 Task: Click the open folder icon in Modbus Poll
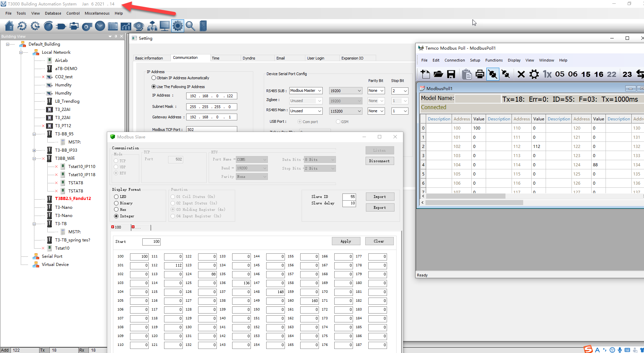(438, 74)
